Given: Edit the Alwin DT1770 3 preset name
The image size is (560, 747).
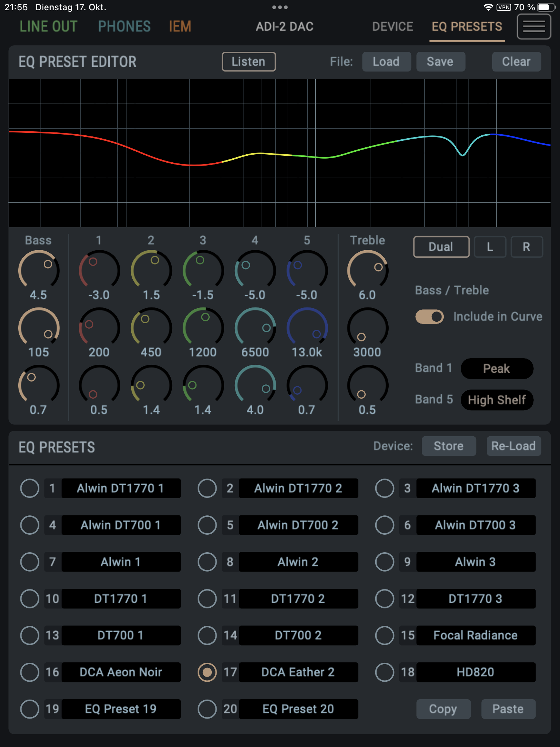Looking at the screenshot, I should coord(476,488).
